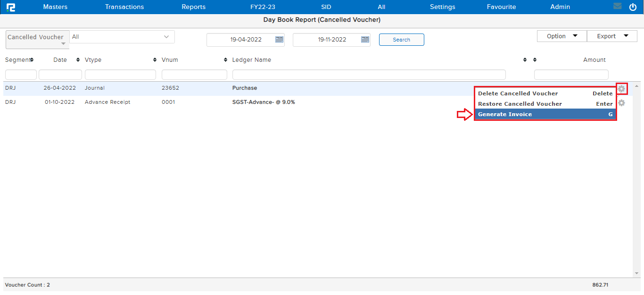The image size is (644, 295).
Task: Click the application logo top-left
Action: [10, 7]
